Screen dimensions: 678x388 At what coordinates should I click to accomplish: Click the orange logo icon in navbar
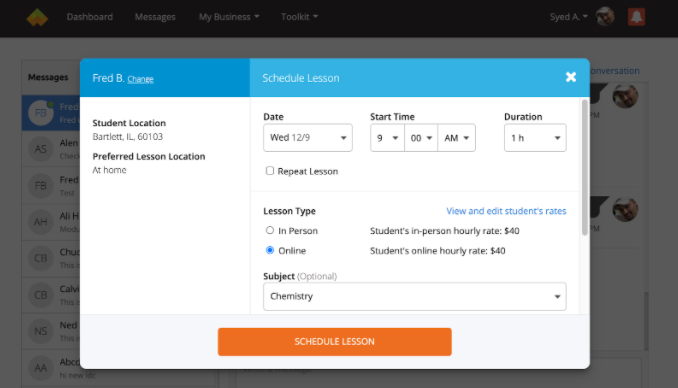click(37, 17)
